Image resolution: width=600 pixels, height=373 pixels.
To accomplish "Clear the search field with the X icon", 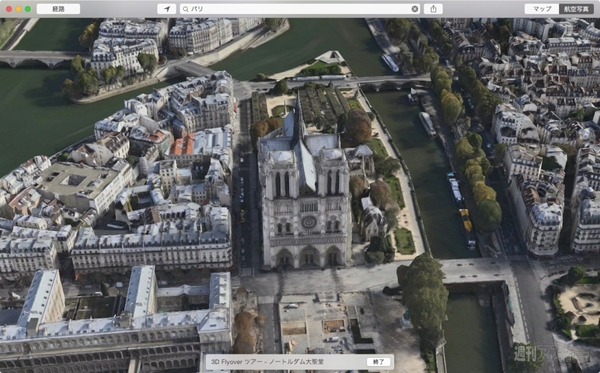I will tap(414, 9).
